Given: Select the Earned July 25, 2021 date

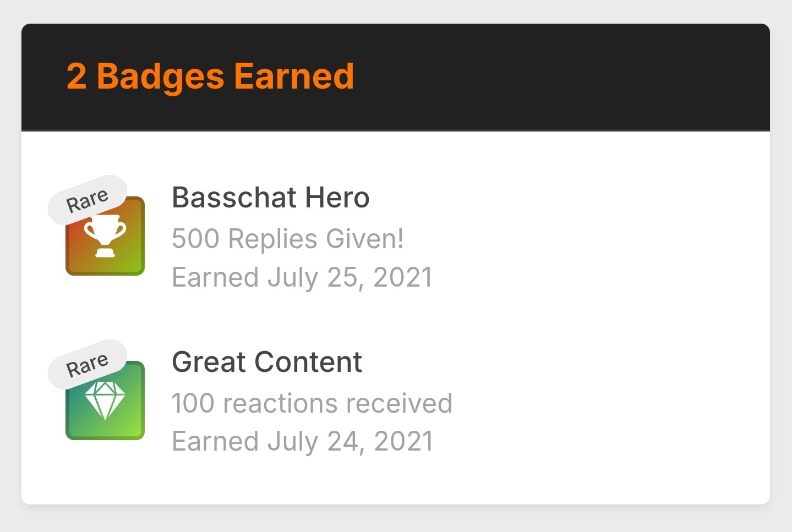Looking at the screenshot, I should pos(303,277).
